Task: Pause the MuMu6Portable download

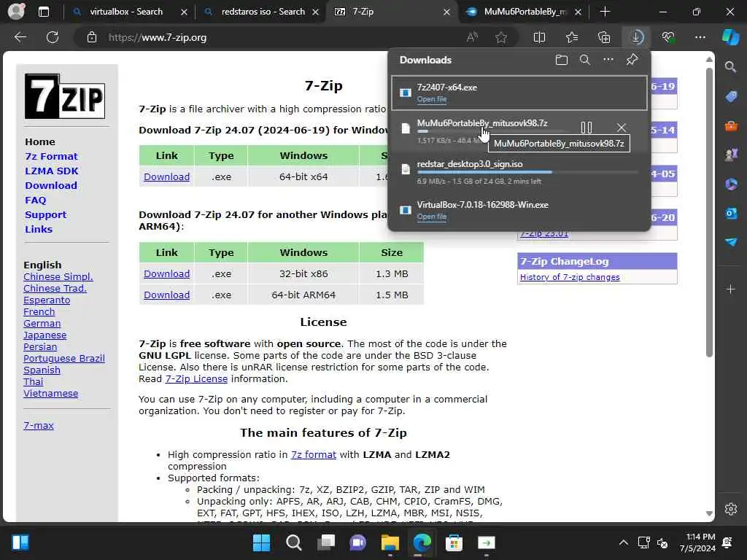Action: coord(587,128)
